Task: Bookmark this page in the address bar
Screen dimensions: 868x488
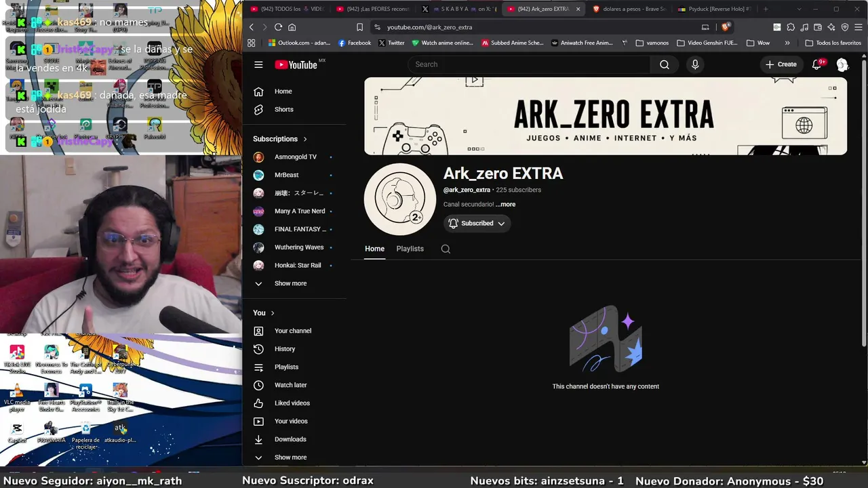Action: pyautogui.click(x=359, y=27)
